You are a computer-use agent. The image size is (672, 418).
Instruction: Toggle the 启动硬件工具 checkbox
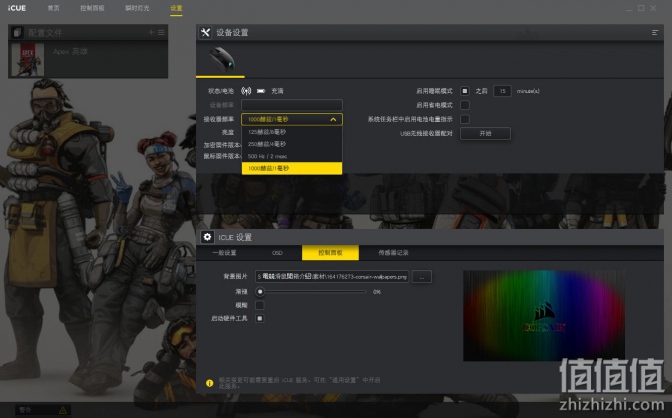260,318
